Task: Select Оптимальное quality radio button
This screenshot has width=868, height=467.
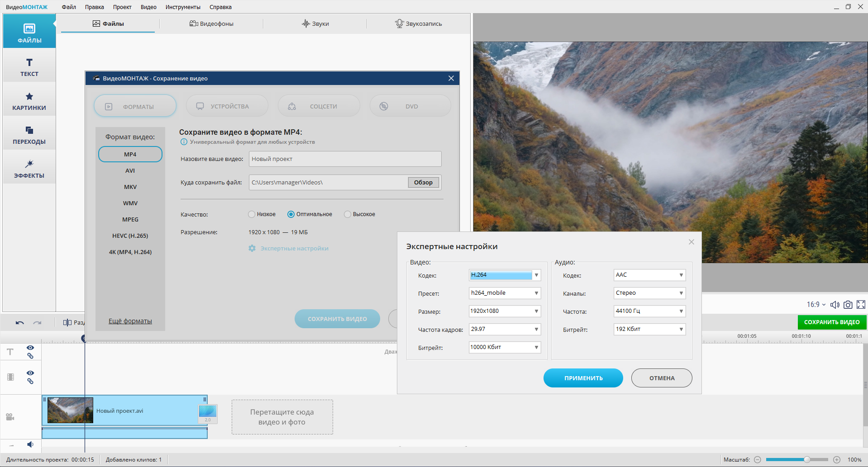Action: point(291,214)
